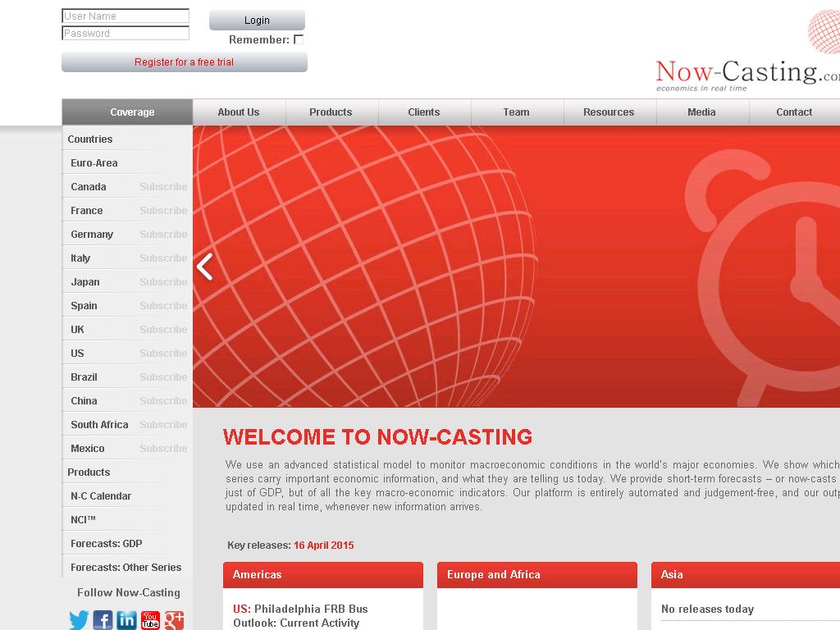Subscribe to Italy coverage
This screenshot has width=840, height=630.
pos(163,258)
